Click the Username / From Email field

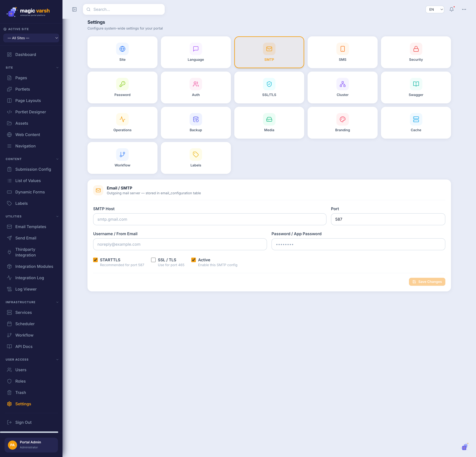click(180, 244)
